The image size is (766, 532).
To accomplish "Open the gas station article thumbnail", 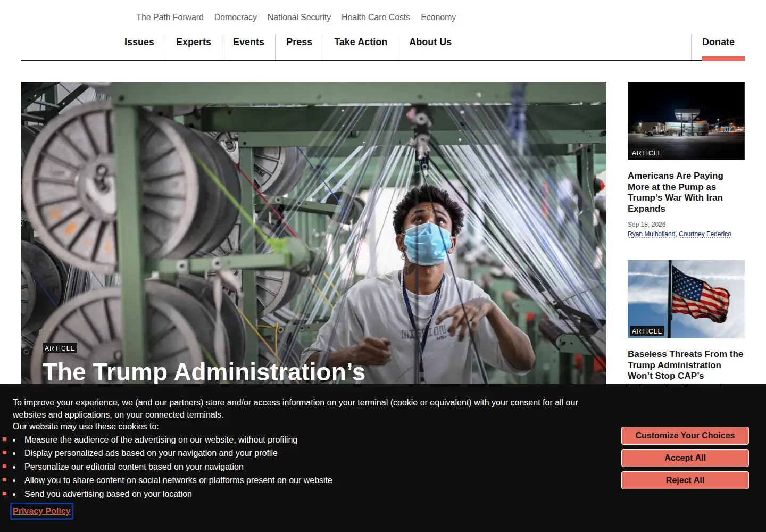I will point(686,121).
